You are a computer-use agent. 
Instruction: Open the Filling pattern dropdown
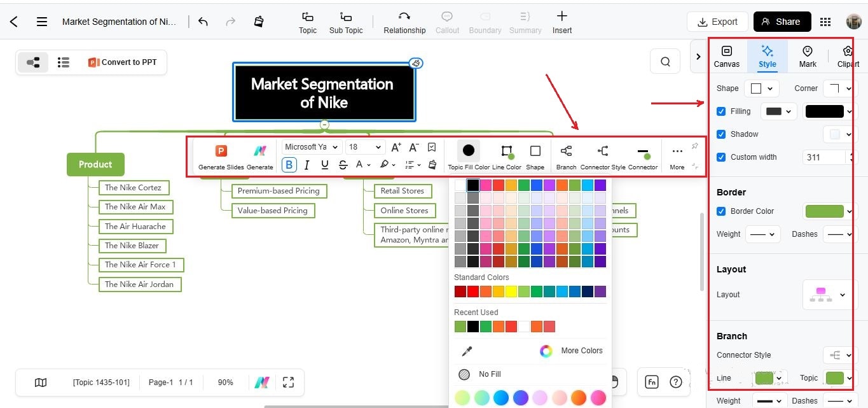pyautogui.click(x=779, y=111)
